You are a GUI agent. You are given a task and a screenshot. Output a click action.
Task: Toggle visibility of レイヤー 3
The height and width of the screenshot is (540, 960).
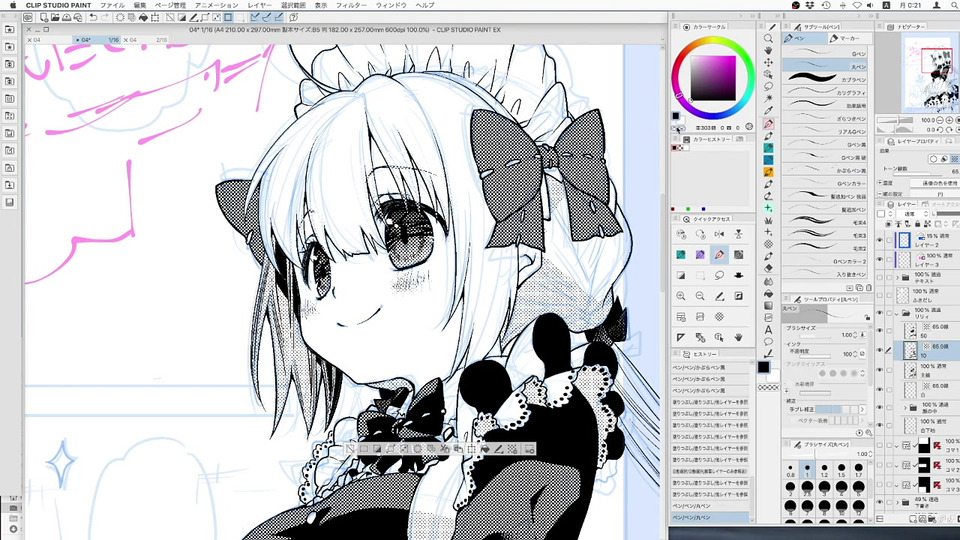(880, 259)
